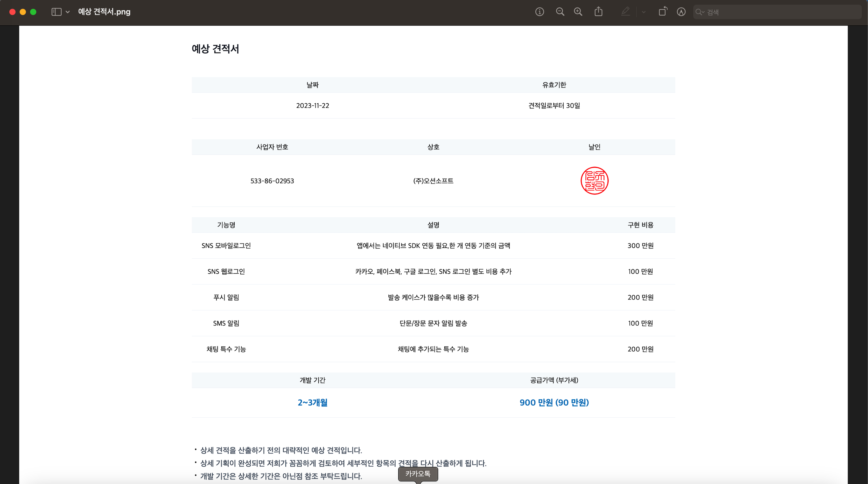Show the Markup toolbar

pos(681,11)
